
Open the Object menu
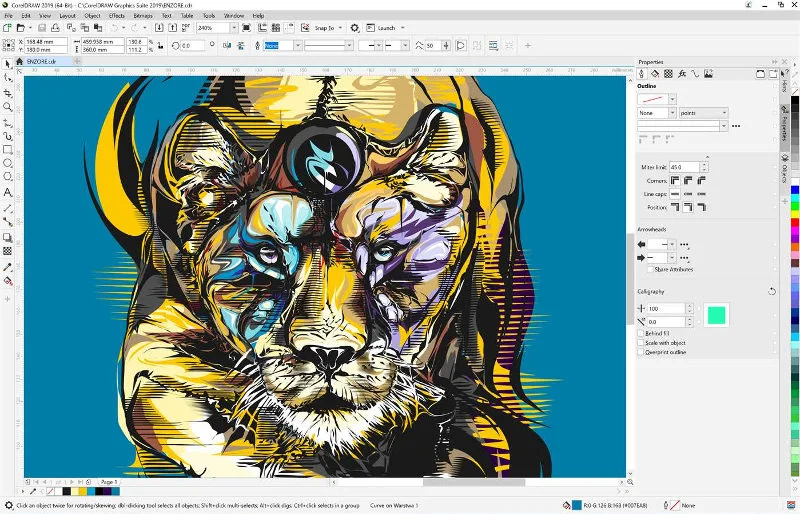coord(92,16)
